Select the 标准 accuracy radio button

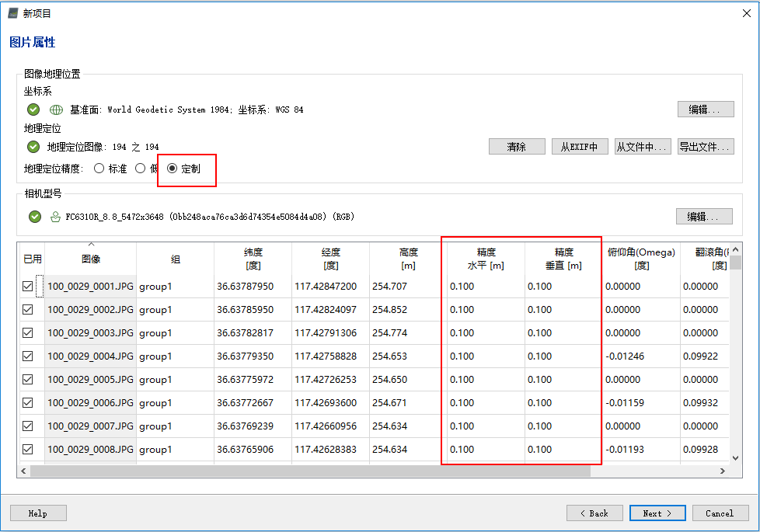(x=99, y=169)
